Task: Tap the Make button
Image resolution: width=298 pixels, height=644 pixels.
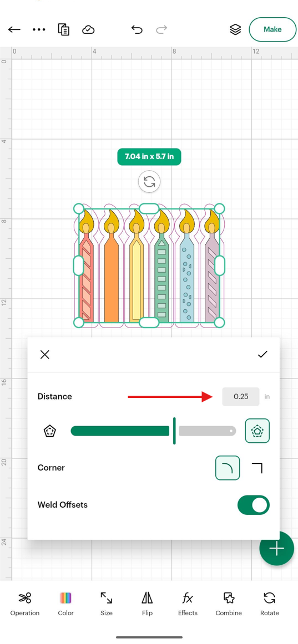Action: (x=272, y=29)
